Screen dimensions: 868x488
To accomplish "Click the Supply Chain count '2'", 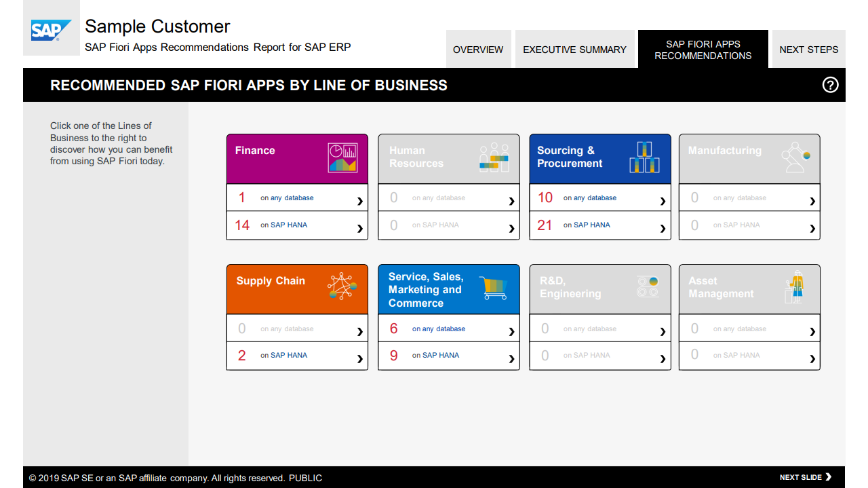I will point(242,356).
